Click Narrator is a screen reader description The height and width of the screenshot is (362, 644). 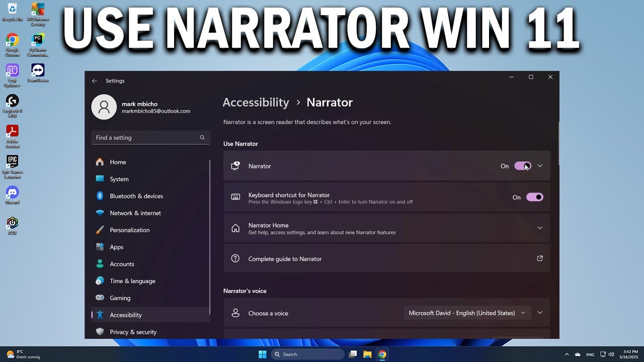tap(307, 122)
